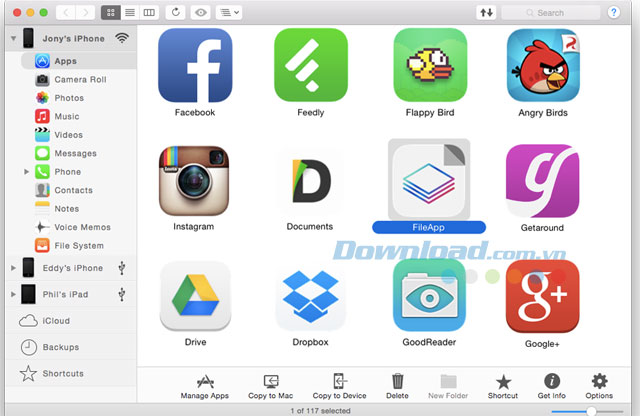Click the Delete trash icon

pos(398,387)
